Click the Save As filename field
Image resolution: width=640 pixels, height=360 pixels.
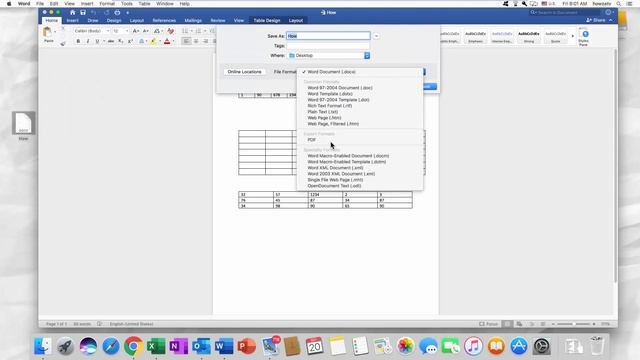tap(329, 36)
